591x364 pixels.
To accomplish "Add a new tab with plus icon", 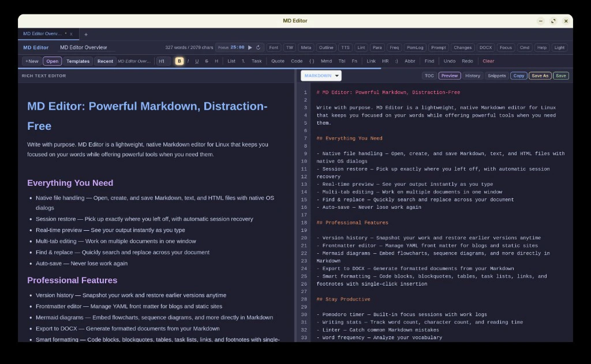I will 86,34.
